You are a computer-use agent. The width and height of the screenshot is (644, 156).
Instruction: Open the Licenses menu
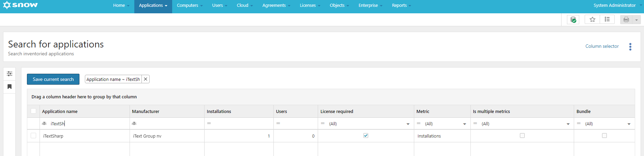pos(310,5)
